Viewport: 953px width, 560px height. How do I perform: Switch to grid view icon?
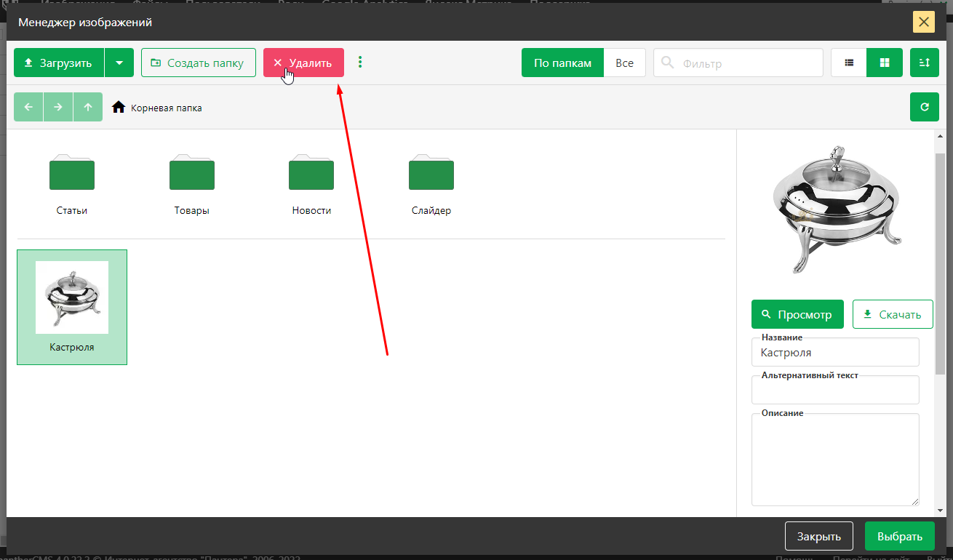pos(885,63)
